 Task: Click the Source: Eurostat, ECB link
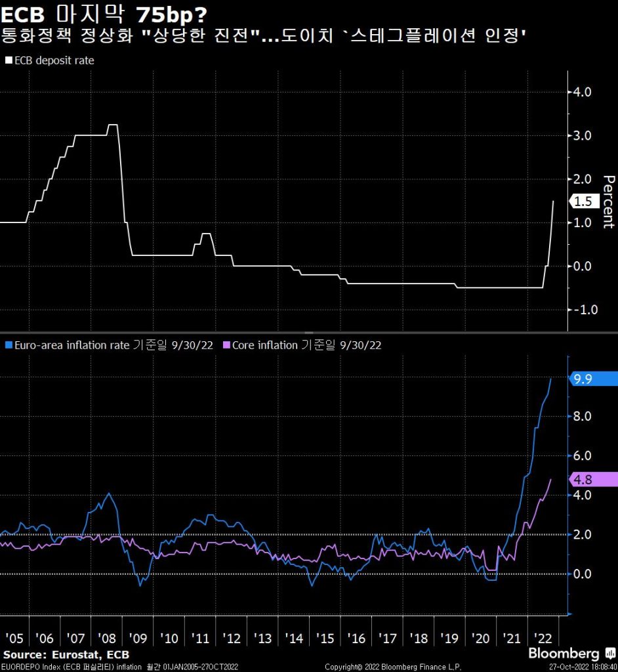66,654
